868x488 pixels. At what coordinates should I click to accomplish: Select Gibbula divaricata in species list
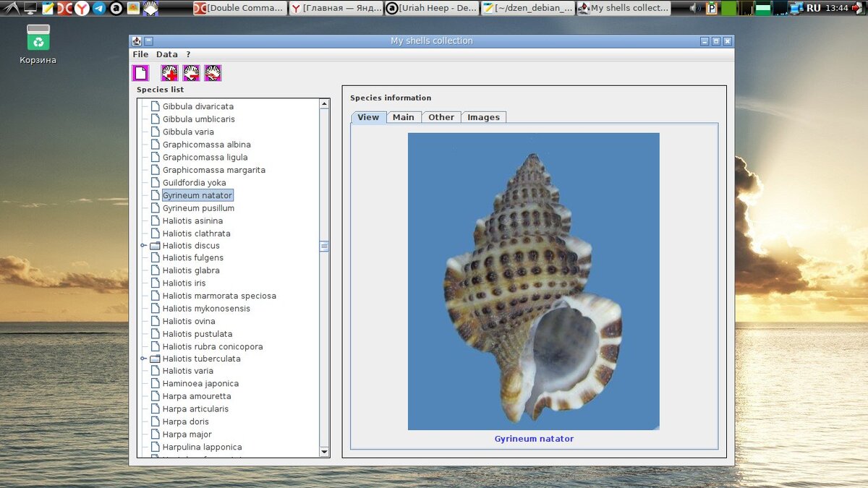(198, 106)
